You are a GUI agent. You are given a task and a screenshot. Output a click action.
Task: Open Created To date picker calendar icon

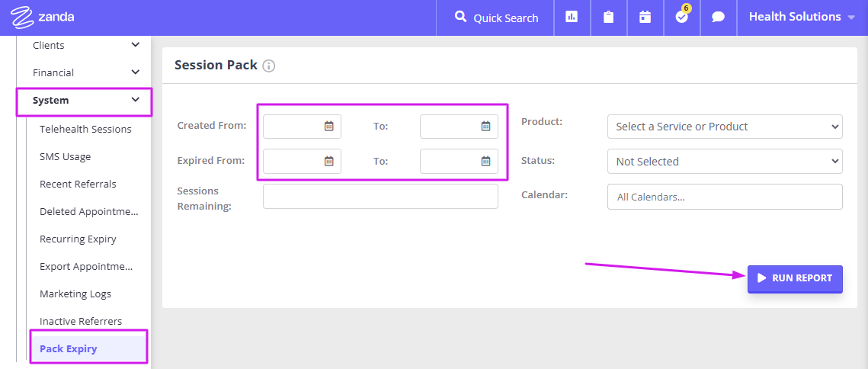(x=486, y=127)
